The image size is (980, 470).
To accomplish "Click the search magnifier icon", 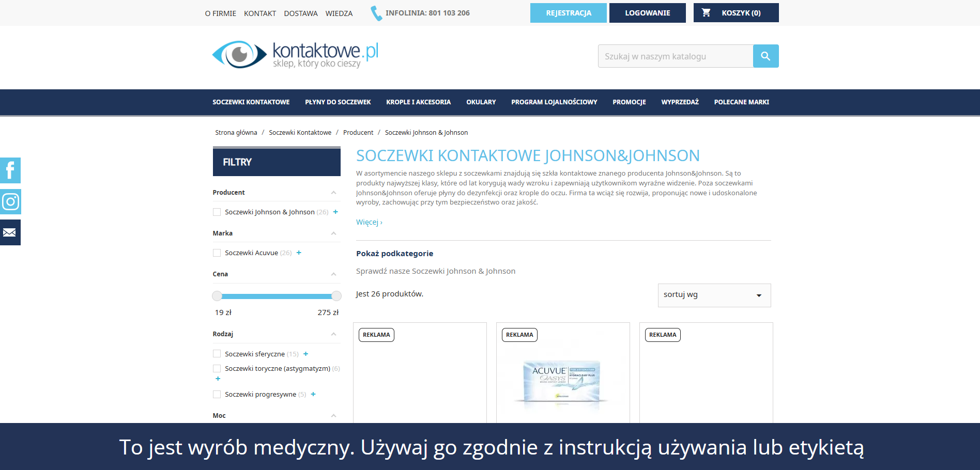I will [765, 56].
